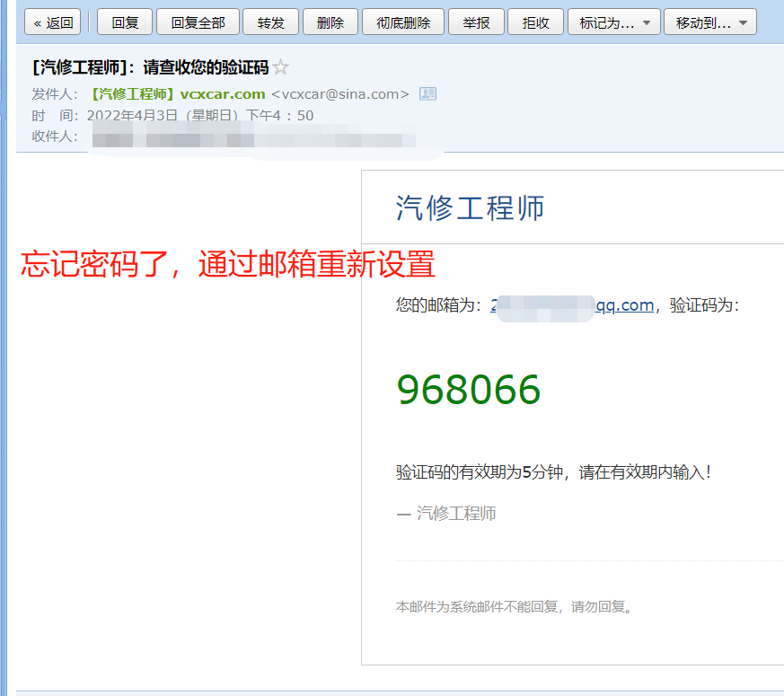Image resolution: width=784 pixels, height=696 pixels.
Task: Reply to the email with 回复
Action: [x=124, y=22]
